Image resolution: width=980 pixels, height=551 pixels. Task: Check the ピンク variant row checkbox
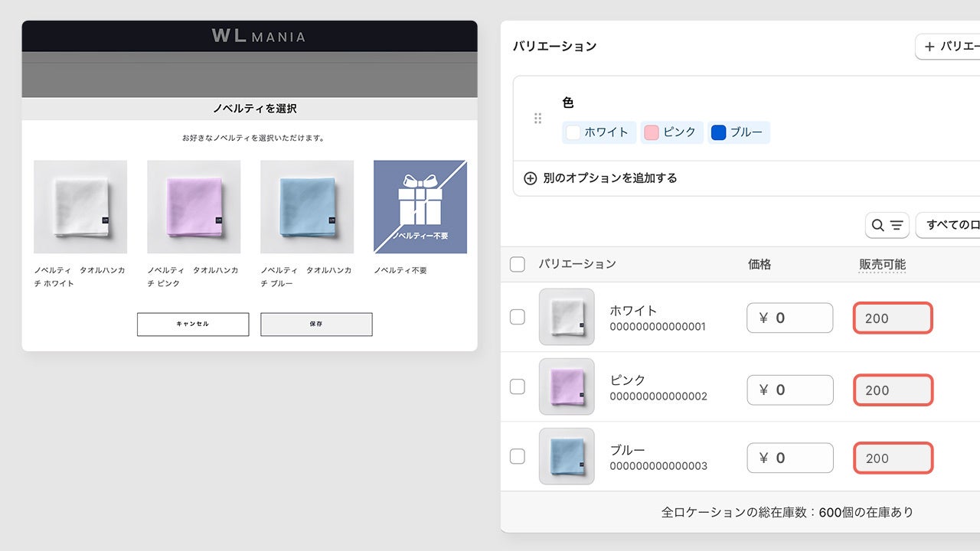point(518,386)
